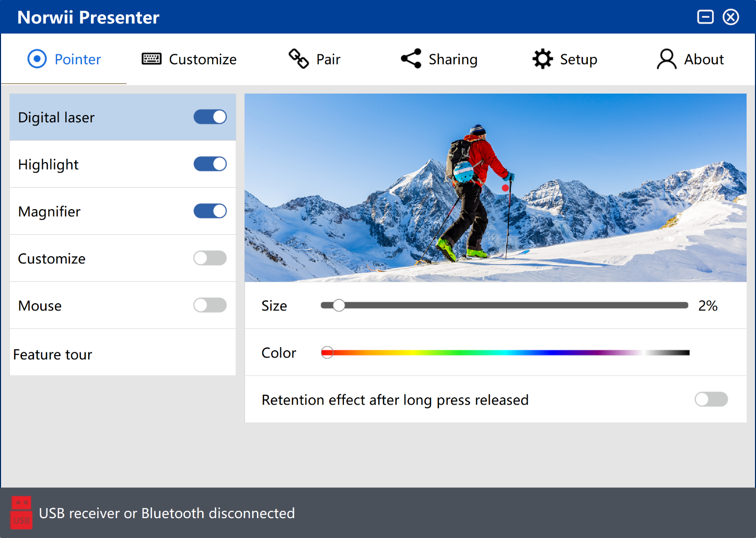Click the Setup gear icon
The width and height of the screenshot is (756, 538).
pyautogui.click(x=542, y=59)
